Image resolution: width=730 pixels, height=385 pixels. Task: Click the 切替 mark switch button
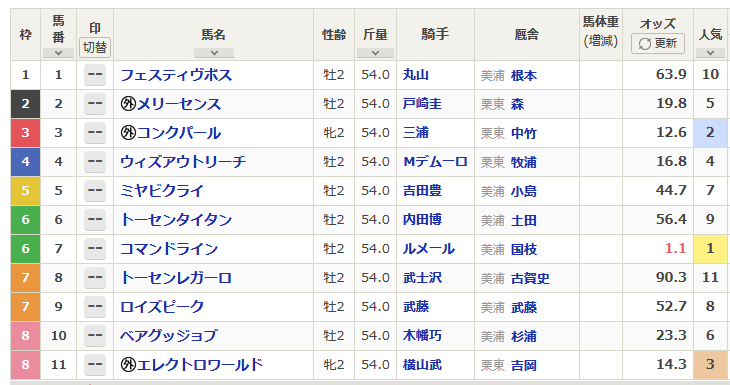[x=95, y=47]
